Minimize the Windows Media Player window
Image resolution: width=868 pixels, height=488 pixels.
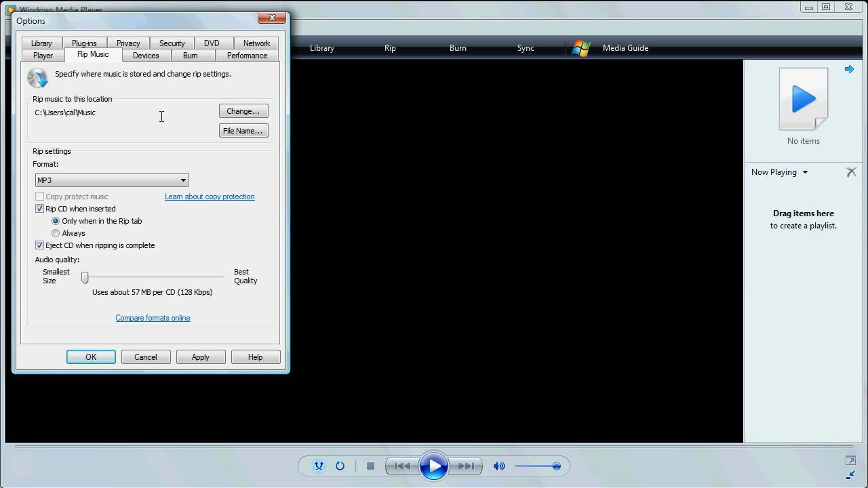tap(809, 7)
